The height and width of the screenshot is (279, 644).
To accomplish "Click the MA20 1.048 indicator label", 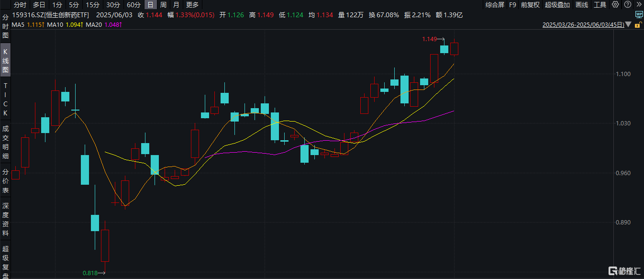I will point(103,24).
